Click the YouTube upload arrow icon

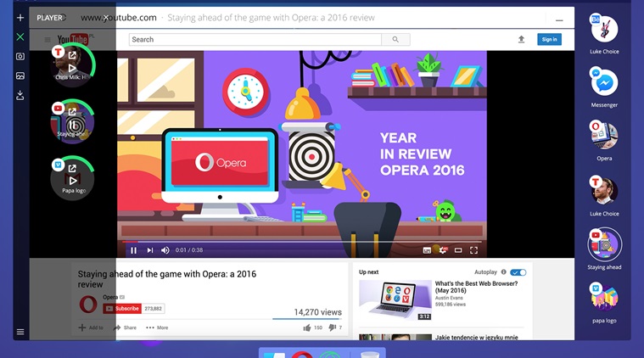[521, 39]
